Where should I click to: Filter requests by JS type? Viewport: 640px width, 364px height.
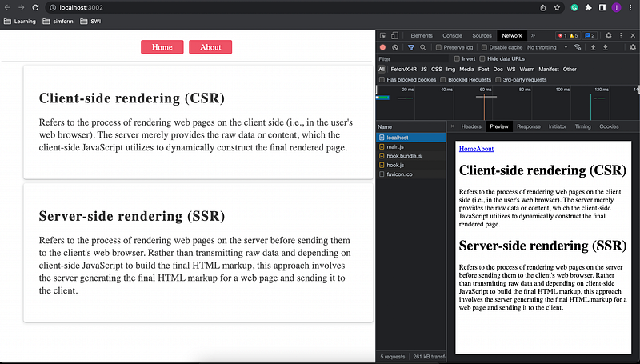click(x=424, y=70)
